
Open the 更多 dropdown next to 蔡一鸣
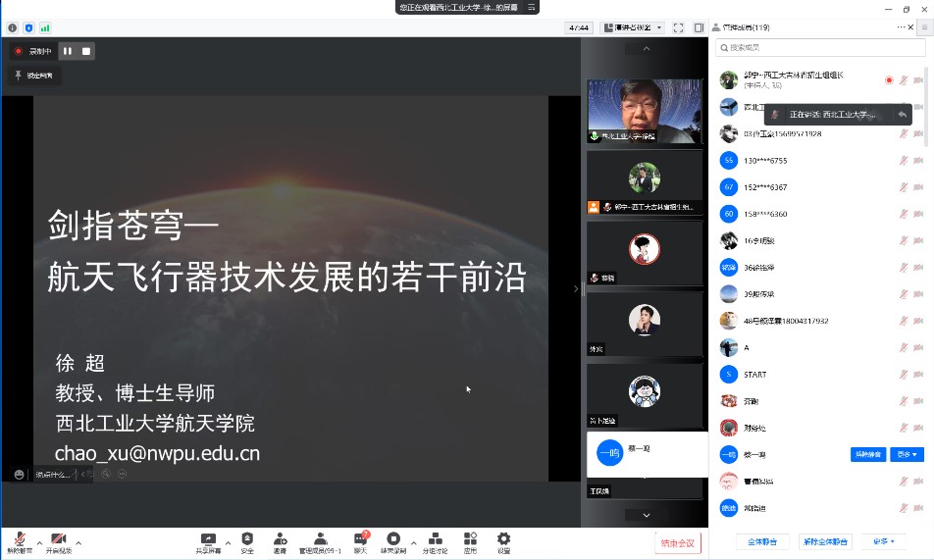907,454
